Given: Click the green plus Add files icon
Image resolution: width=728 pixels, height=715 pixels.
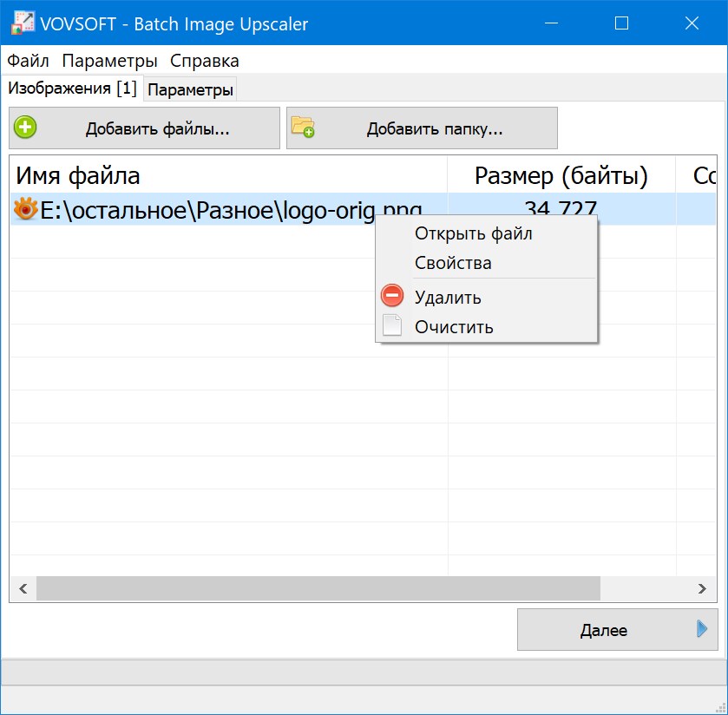Looking at the screenshot, I should pyautogui.click(x=26, y=128).
